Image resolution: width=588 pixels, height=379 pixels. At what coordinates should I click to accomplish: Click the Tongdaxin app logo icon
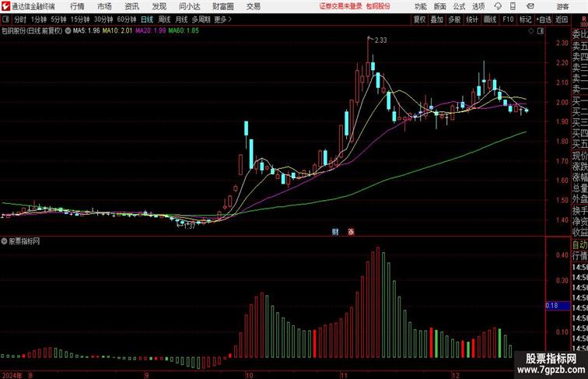point(5,6)
